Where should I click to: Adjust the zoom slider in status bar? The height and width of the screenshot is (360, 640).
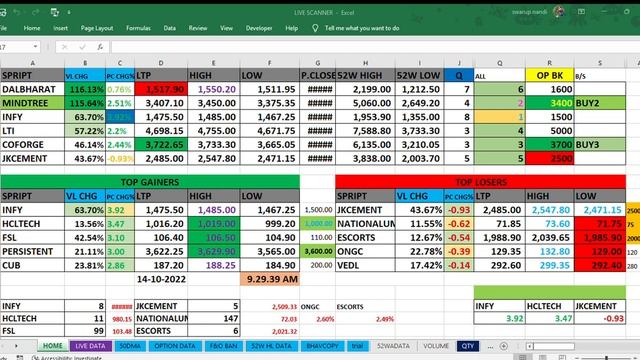(607, 358)
